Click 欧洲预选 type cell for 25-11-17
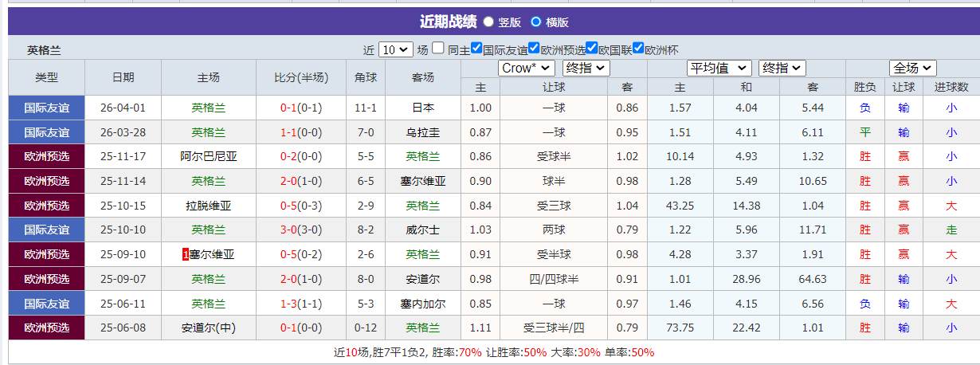Screen dimensions: 980x365 tap(47, 157)
